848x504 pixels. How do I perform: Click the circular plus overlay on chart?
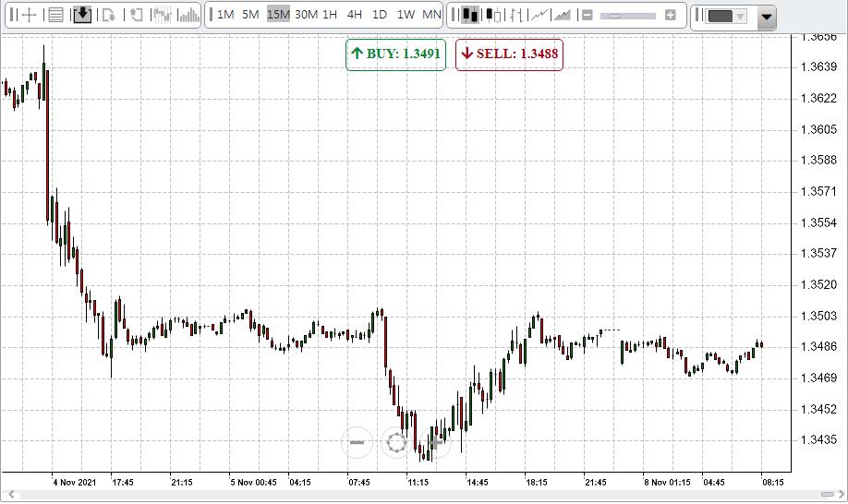(x=436, y=442)
